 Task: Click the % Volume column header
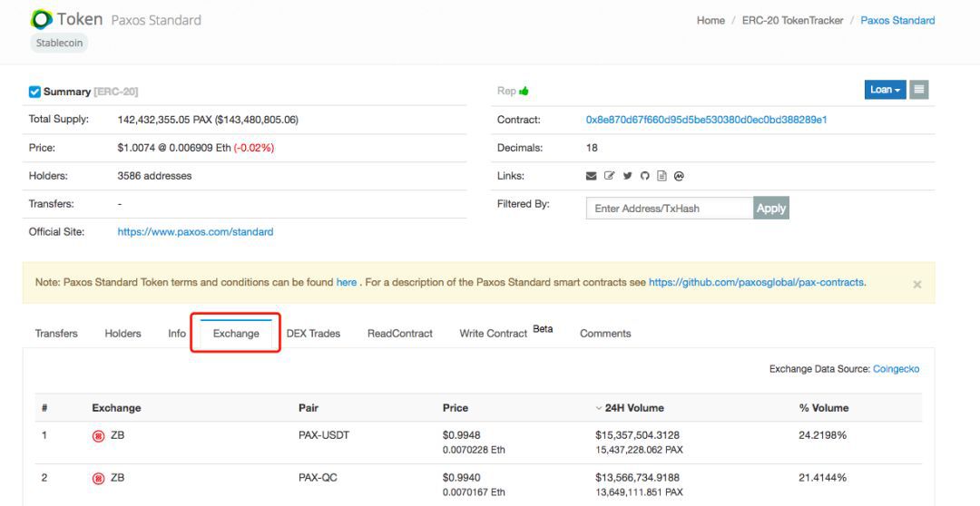point(824,408)
